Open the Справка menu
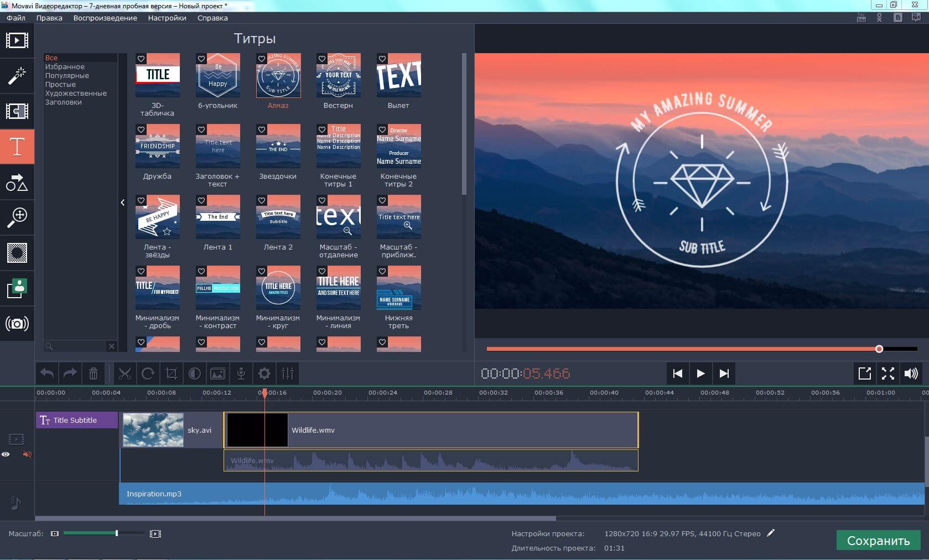The height and width of the screenshot is (560, 929). click(212, 18)
